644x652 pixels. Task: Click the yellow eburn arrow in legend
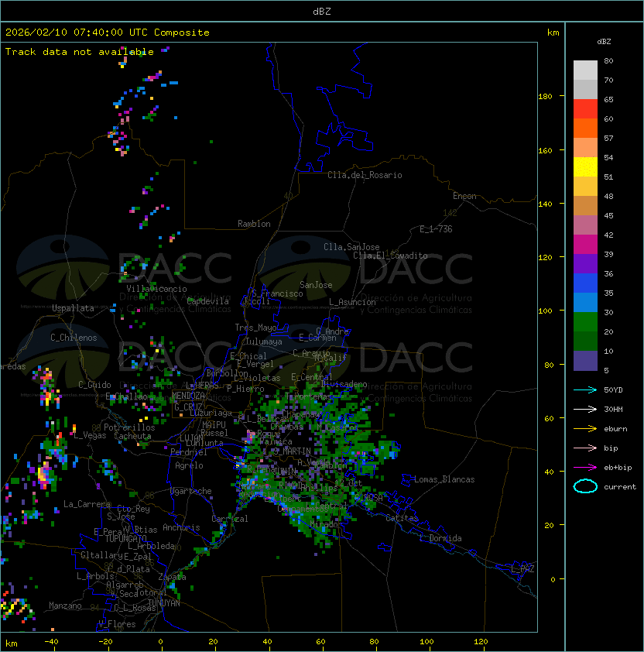tap(585, 429)
